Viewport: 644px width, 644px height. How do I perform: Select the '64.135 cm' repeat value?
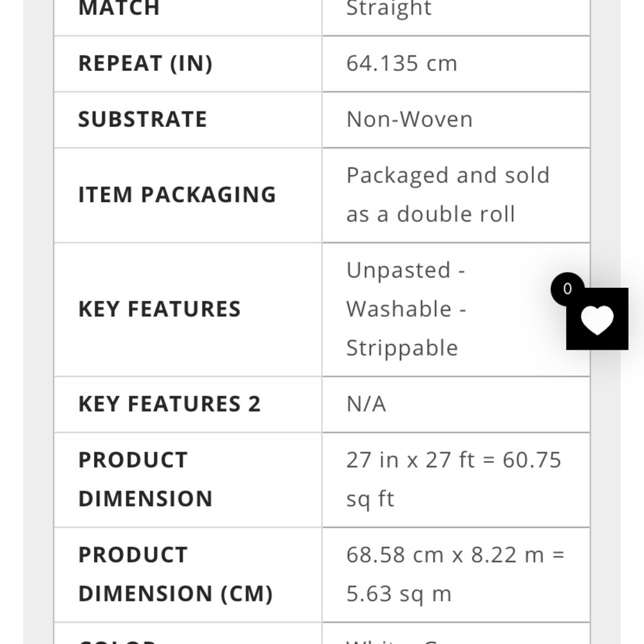[x=402, y=64]
